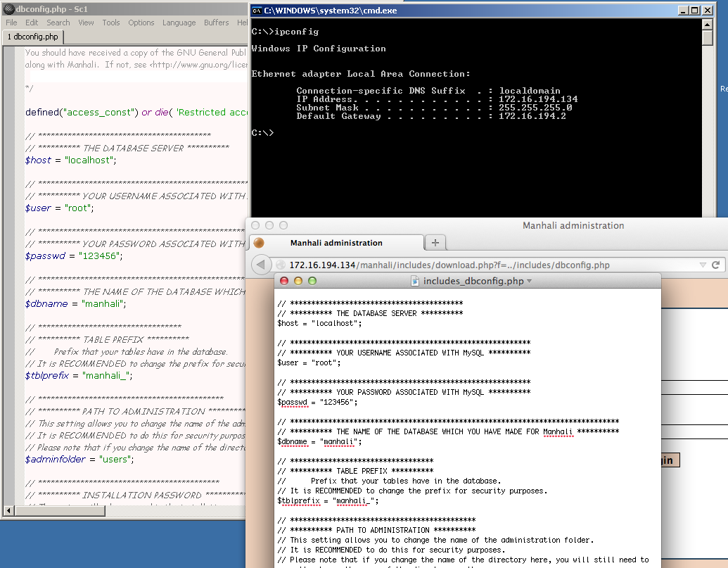Minimize the cmd.exe window
Screen dimensions: 728x568
tap(683, 11)
